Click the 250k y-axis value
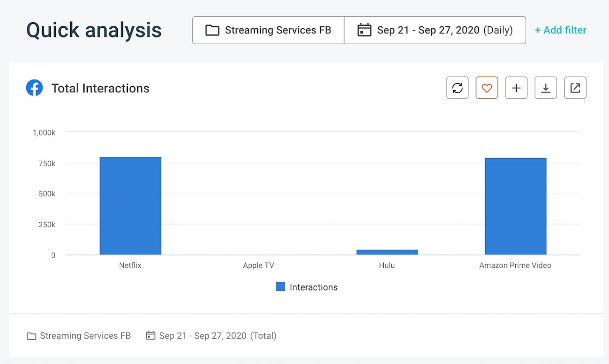609x364 pixels. click(x=46, y=225)
